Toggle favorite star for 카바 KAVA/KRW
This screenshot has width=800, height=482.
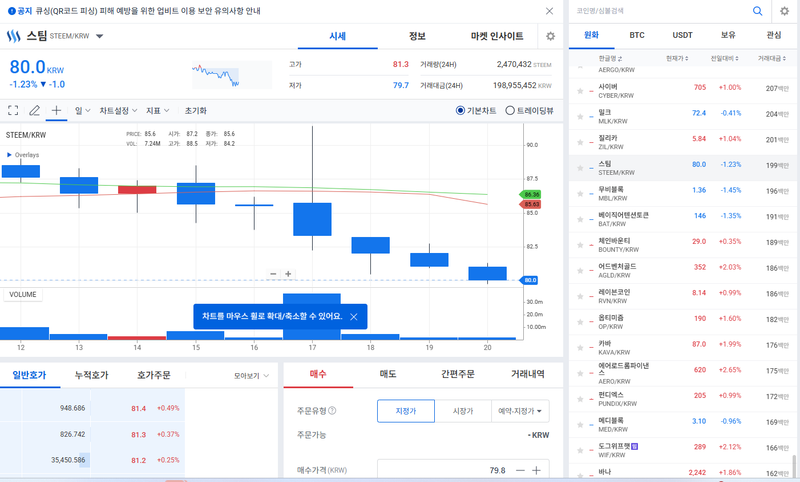click(580, 347)
